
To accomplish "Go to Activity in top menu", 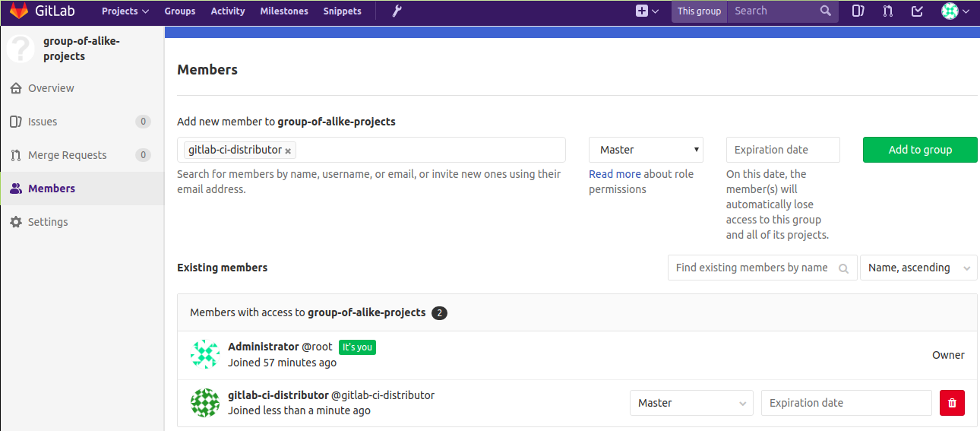I will click(x=228, y=11).
